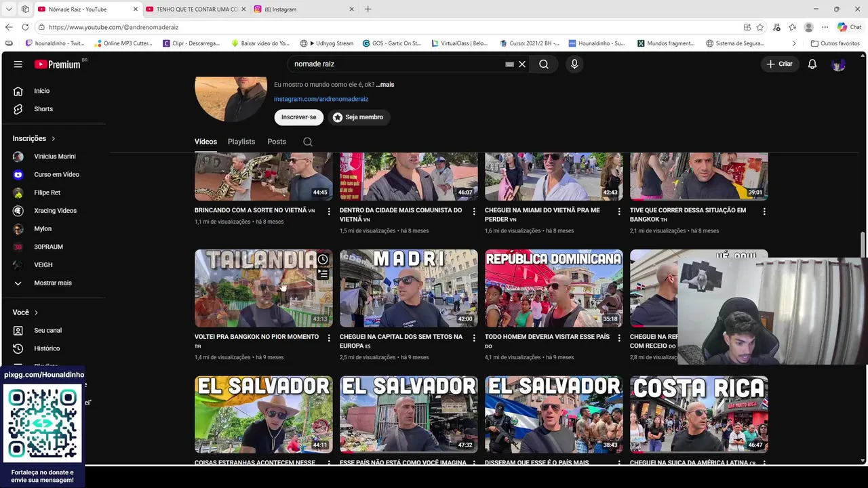Open options menu for TODO HOMEM DEVERIA VISITAR video

pos(618,338)
